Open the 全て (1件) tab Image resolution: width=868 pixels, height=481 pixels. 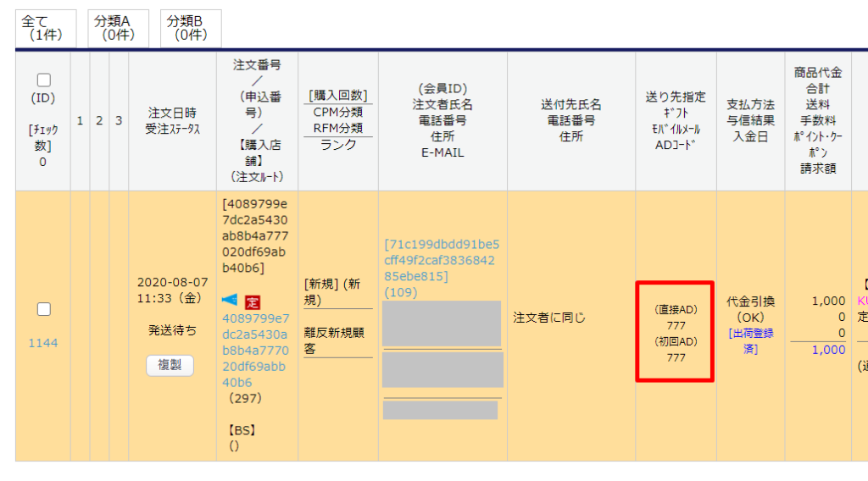coord(46,28)
